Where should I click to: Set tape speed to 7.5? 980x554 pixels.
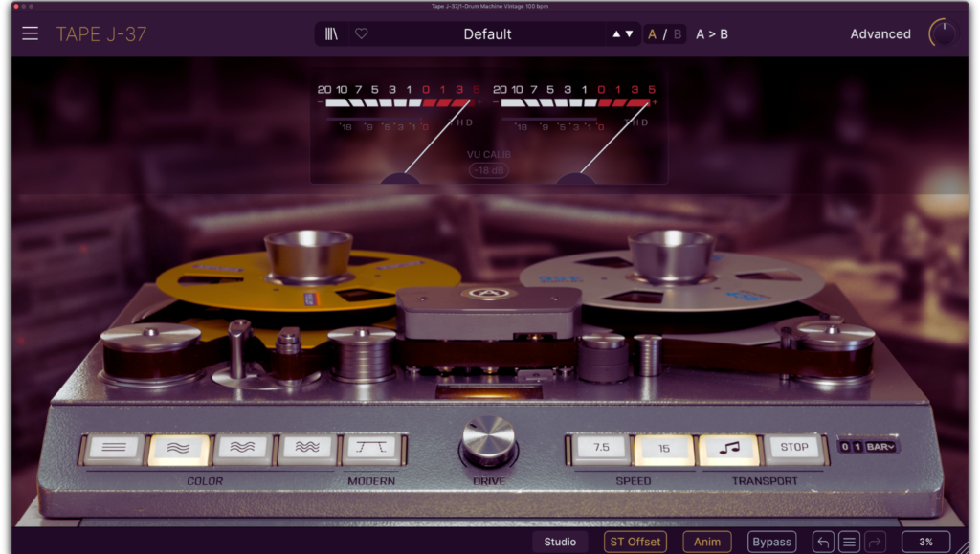tap(601, 448)
